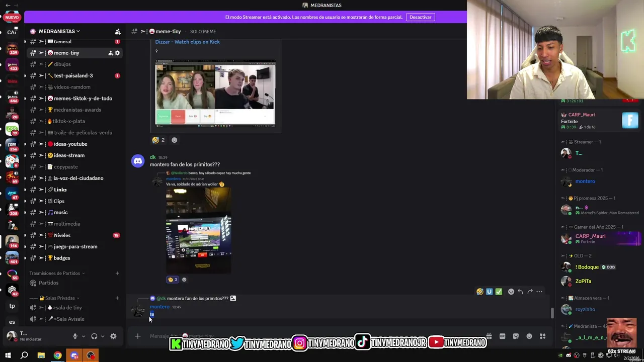Click laughing emoji quick reaction in toolbar
Screen dimensions: 644x362
[x=480, y=292]
